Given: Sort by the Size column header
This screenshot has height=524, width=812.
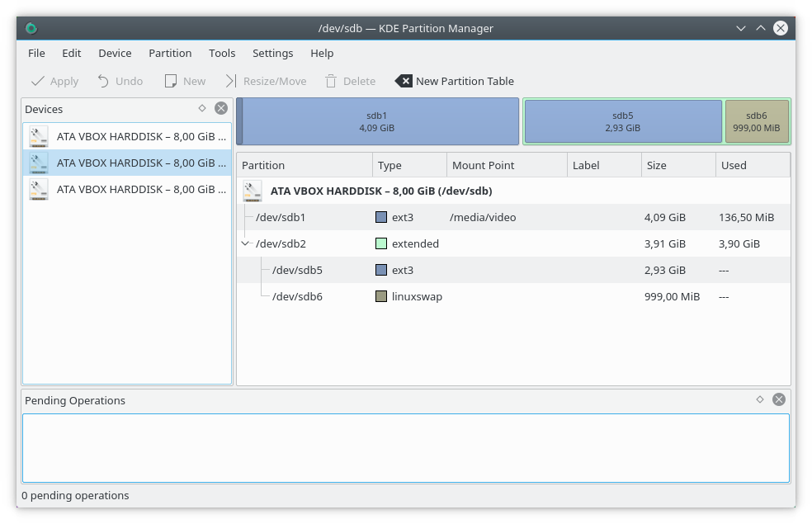Looking at the screenshot, I should [x=677, y=165].
